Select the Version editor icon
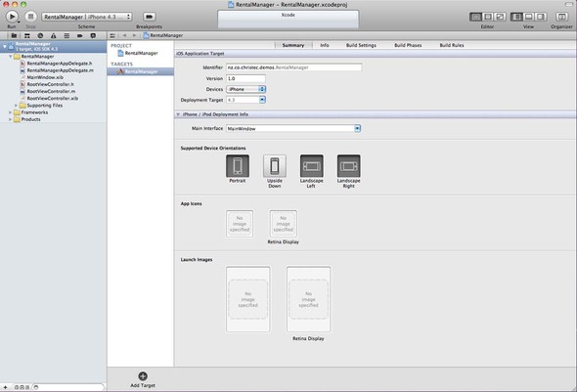The image size is (577, 392). click(x=500, y=17)
